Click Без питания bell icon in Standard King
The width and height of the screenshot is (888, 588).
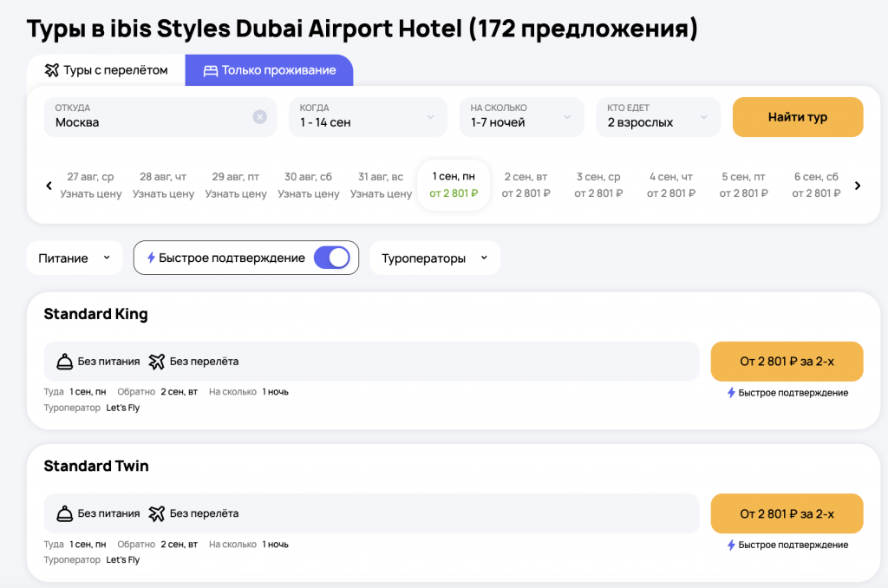[x=64, y=362]
